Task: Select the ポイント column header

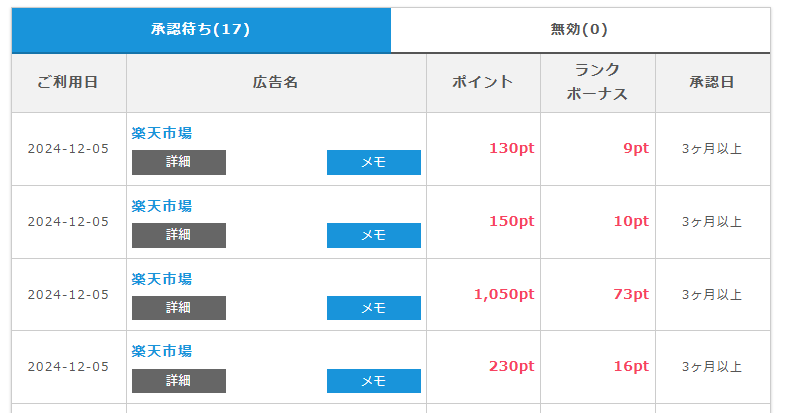Action: tap(483, 83)
